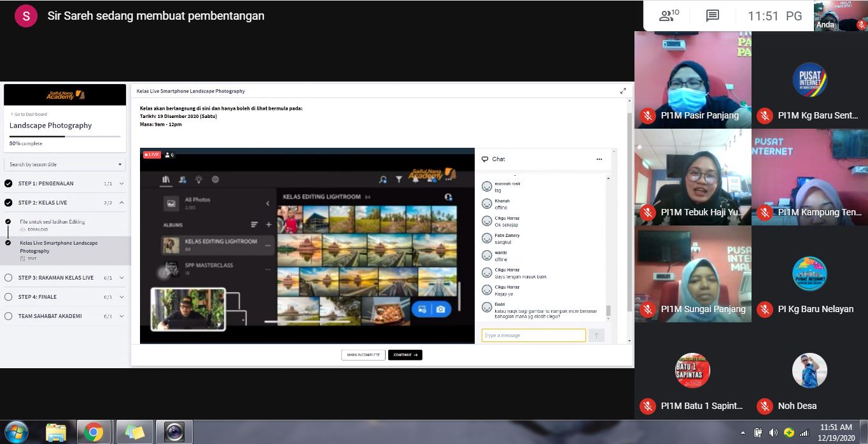This screenshot has height=444, width=868.
Task: Select Kelas Live Smartphone Landscape Photography lesson
Action: click(59, 247)
